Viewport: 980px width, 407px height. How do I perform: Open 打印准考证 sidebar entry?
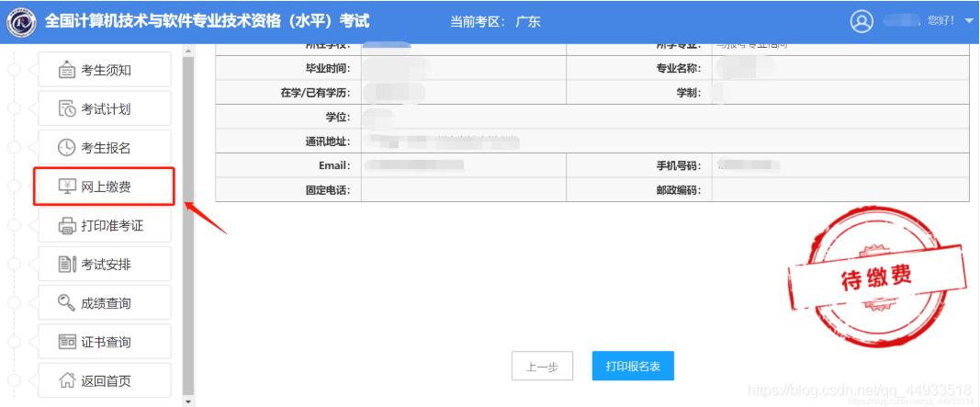[x=105, y=226]
